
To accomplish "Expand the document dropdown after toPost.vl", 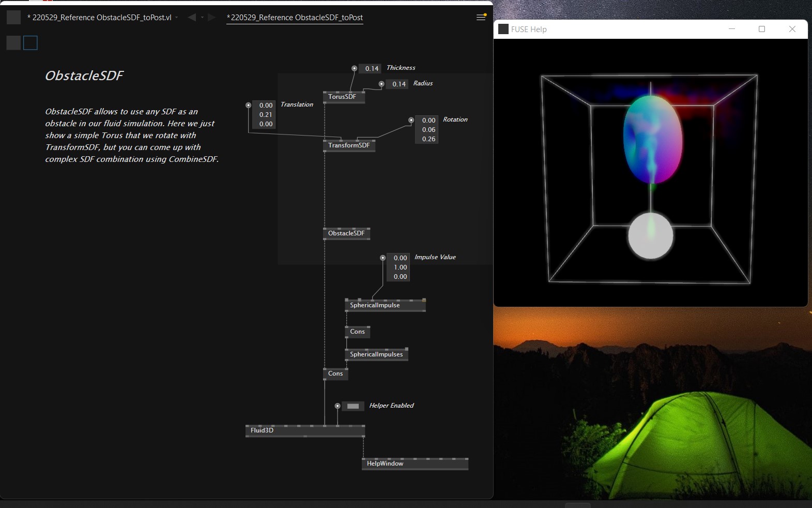I will pyautogui.click(x=177, y=18).
